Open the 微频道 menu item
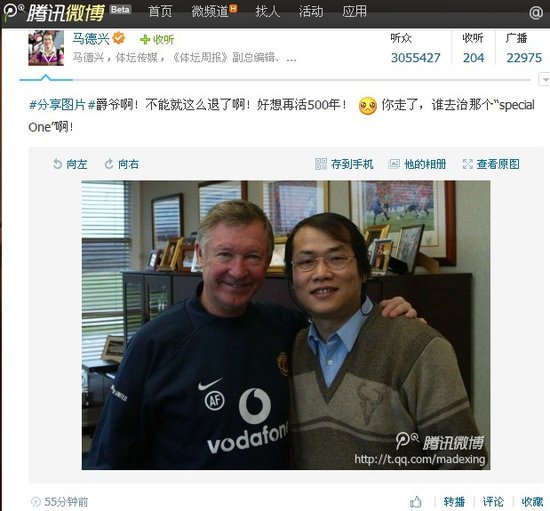This screenshot has width=550, height=511. tap(214, 12)
